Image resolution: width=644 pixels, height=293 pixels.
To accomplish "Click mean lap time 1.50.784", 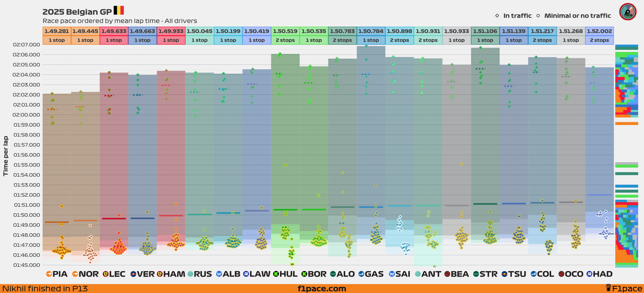I will [x=371, y=31].
